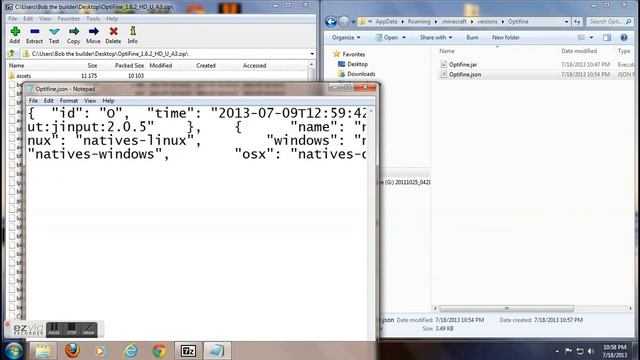Open Format menu in Notepad

click(69, 100)
